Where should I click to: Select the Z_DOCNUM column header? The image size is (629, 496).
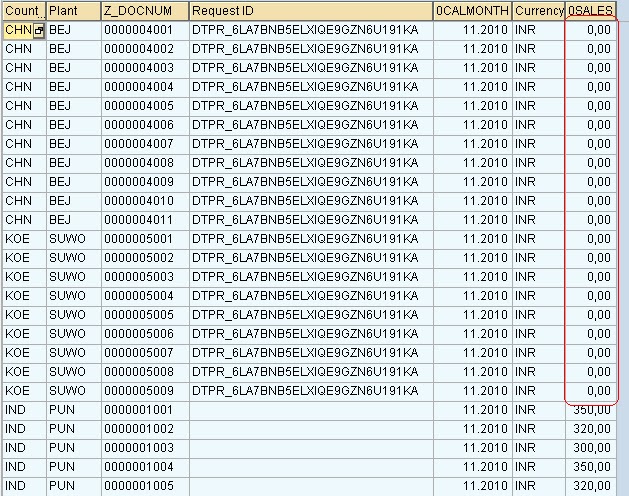(145, 11)
